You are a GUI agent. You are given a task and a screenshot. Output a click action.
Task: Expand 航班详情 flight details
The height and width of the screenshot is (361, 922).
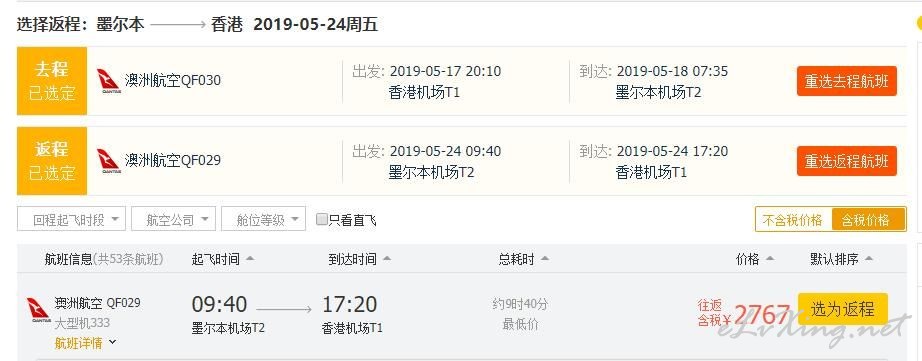pyautogui.click(x=85, y=342)
